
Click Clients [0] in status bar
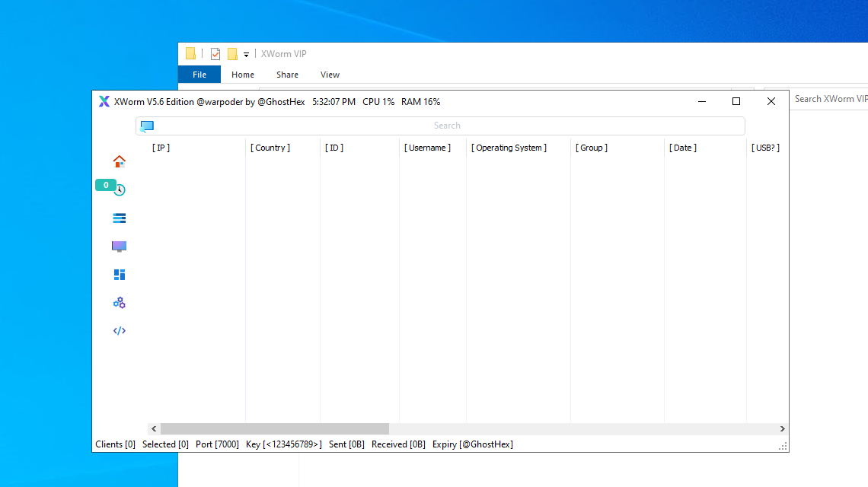point(115,444)
